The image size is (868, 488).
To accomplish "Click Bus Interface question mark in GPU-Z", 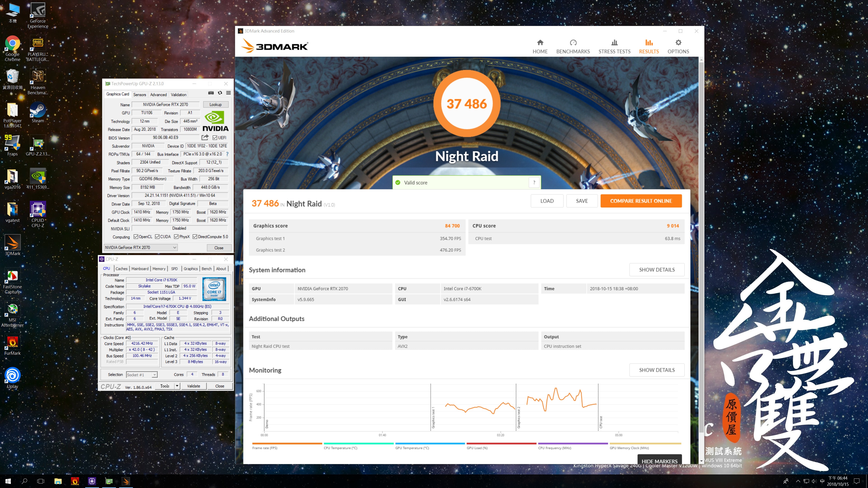I will tap(227, 154).
